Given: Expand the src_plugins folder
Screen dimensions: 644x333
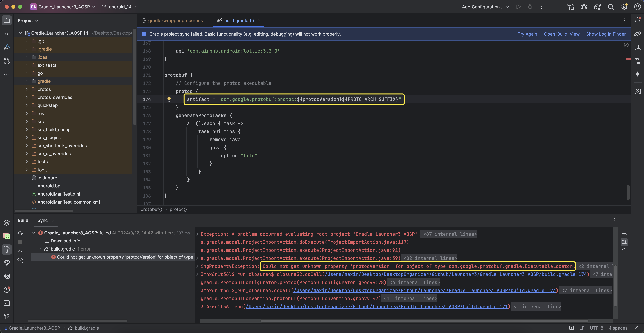Looking at the screenshot, I should (x=27, y=138).
